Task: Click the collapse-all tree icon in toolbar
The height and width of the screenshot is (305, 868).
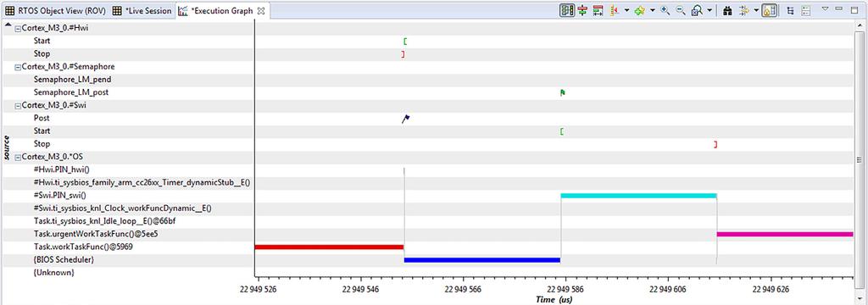Action: point(791,10)
